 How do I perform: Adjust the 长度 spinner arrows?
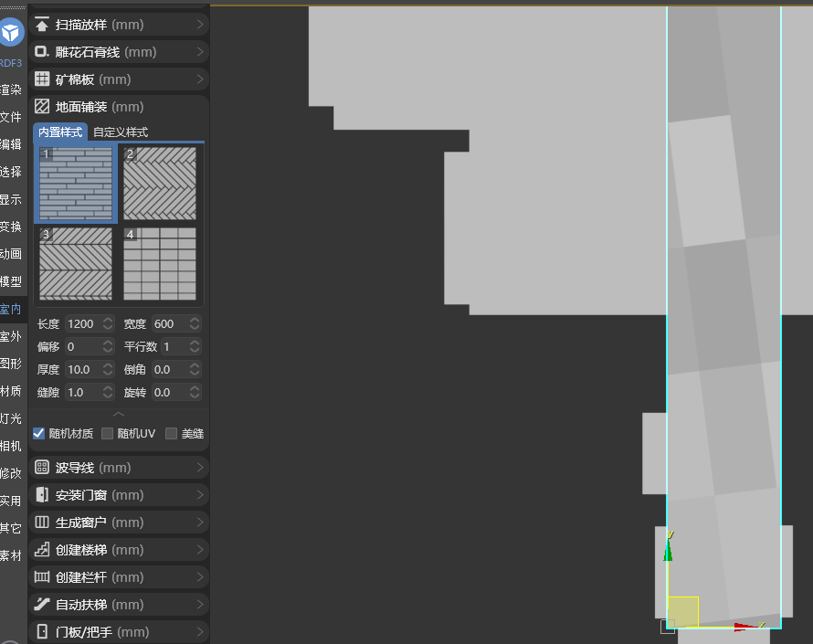tap(108, 323)
